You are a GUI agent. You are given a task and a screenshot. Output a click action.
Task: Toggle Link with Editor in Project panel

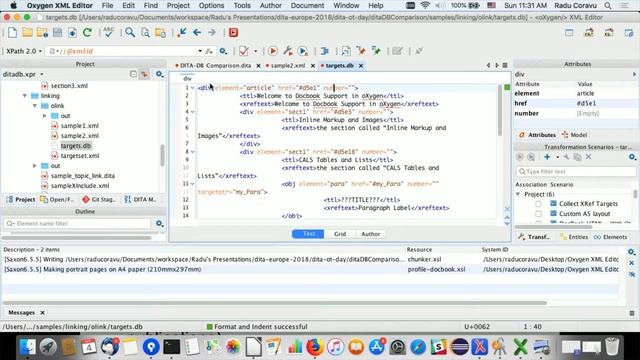pyautogui.click(x=144, y=74)
